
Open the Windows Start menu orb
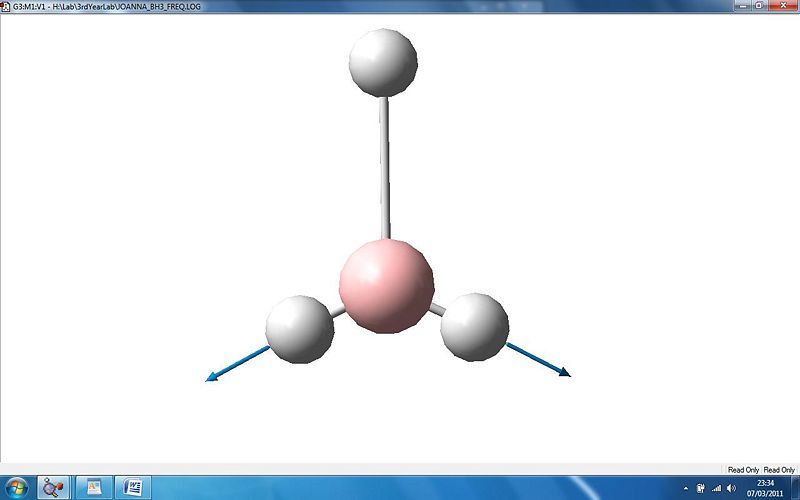[x=16, y=488]
